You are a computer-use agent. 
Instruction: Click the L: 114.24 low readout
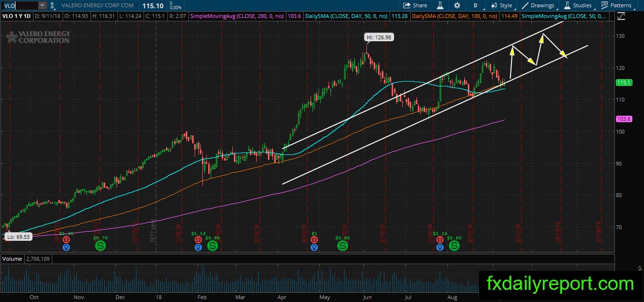[131, 16]
